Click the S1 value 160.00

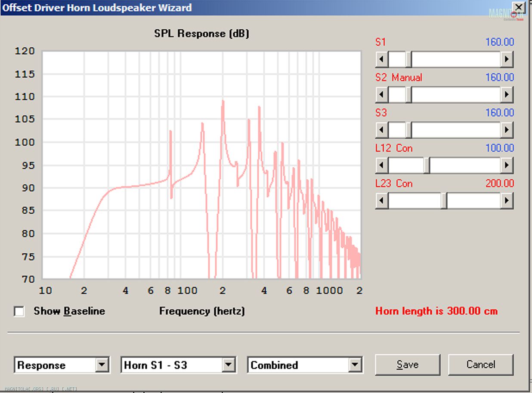500,42
